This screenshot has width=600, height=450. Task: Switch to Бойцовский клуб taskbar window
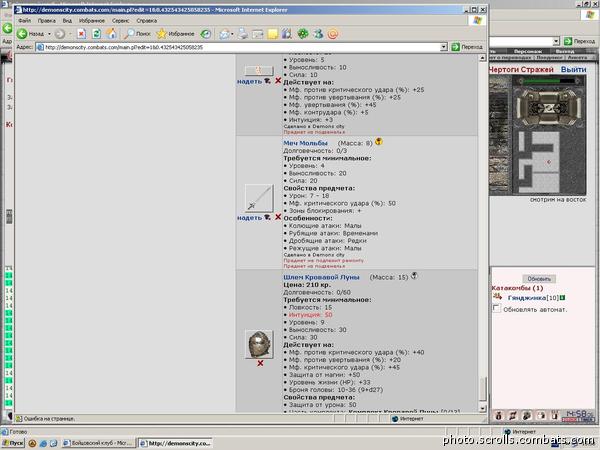click(x=98, y=443)
